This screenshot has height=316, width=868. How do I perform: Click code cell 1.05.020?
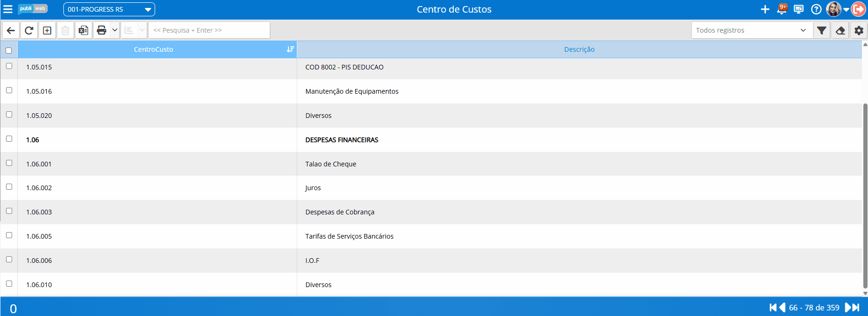(157, 116)
